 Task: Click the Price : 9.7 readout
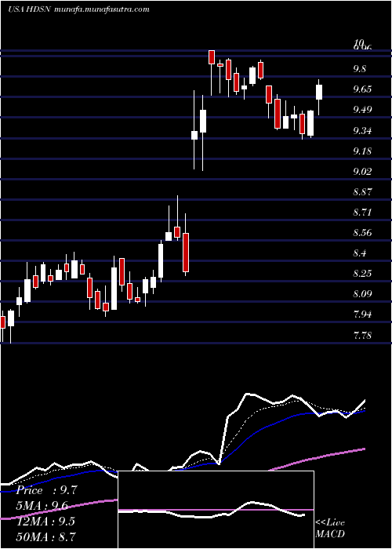coord(46,490)
